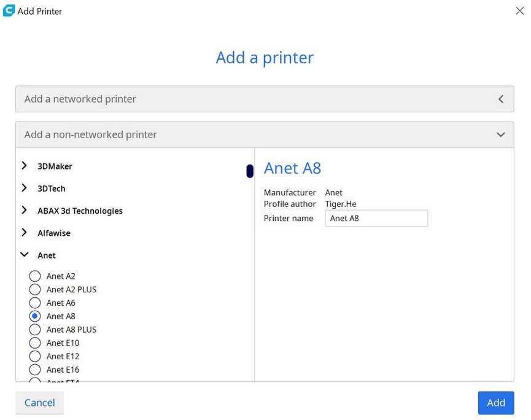
Task: Choose the Anet E12 printer
Action: click(35, 356)
